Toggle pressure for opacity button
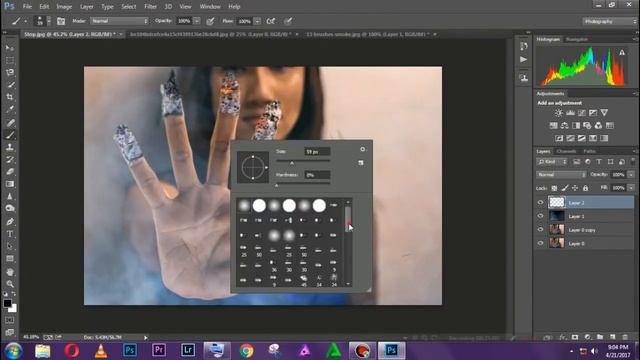 pyautogui.click(x=210, y=21)
